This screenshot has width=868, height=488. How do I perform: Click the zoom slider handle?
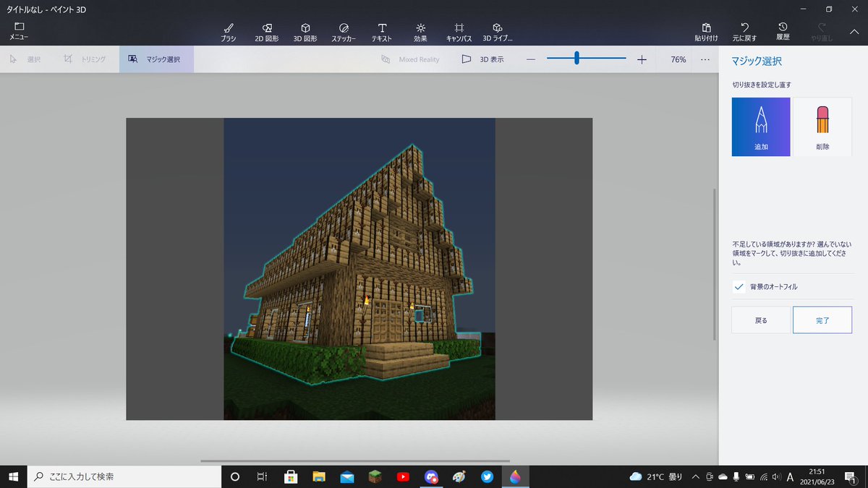coord(576,59)
